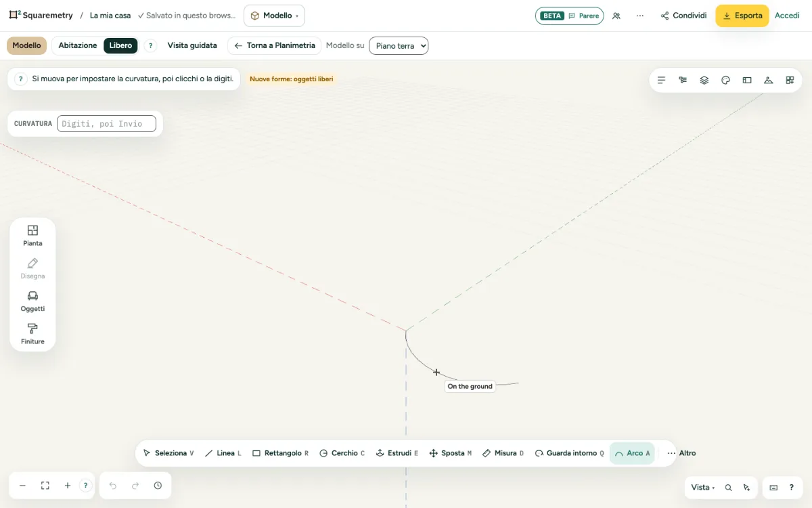Toggle the Arco tool off
The image size is (812, 508).
coord(632,453)
